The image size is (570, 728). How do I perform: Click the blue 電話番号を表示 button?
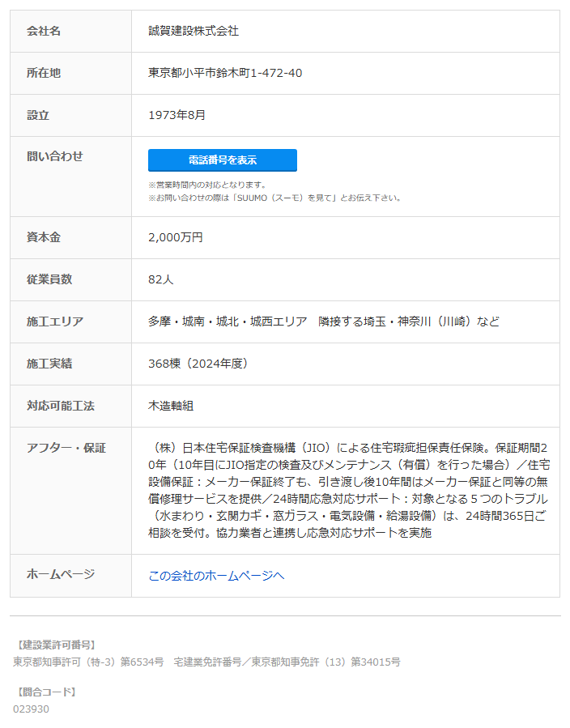[x=223, y=160]
